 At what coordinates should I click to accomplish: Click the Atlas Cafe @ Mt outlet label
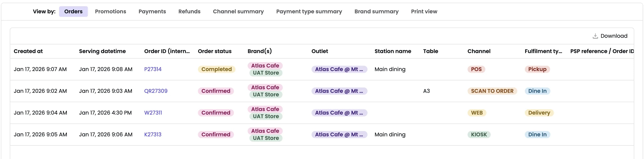(x=339, y=69)
